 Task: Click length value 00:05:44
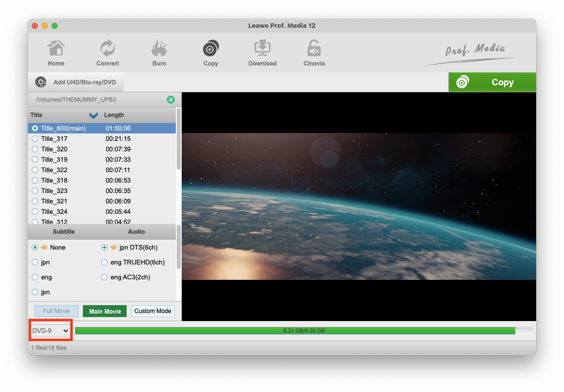coord(118,212)
